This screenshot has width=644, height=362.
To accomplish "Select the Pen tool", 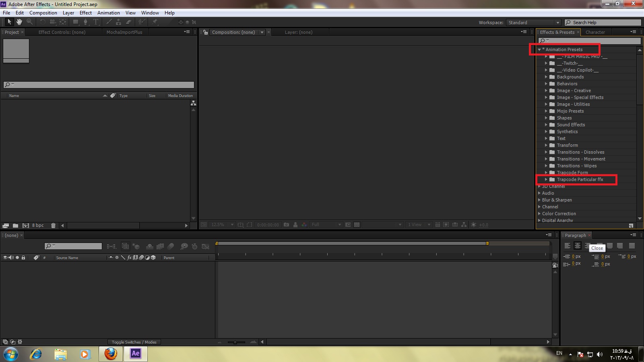I will click(x=85, y=22).
